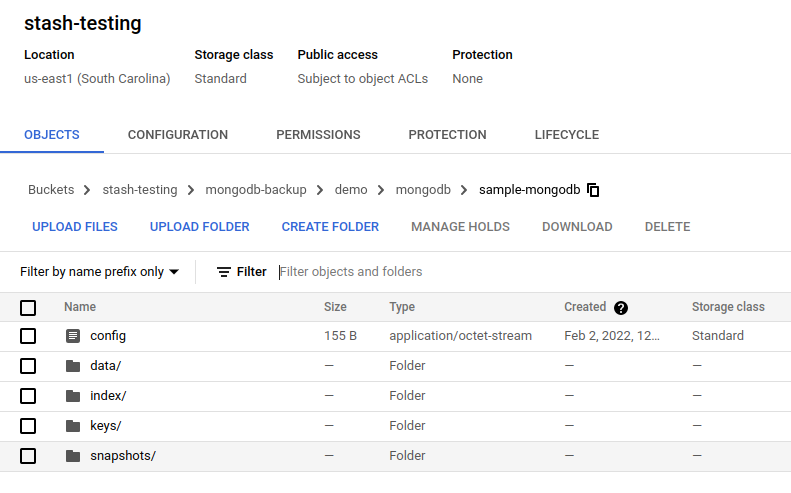The image size is (791, 493).
Task: Select the snapshots/ row checkbox
Action: (x=28, y=456)
